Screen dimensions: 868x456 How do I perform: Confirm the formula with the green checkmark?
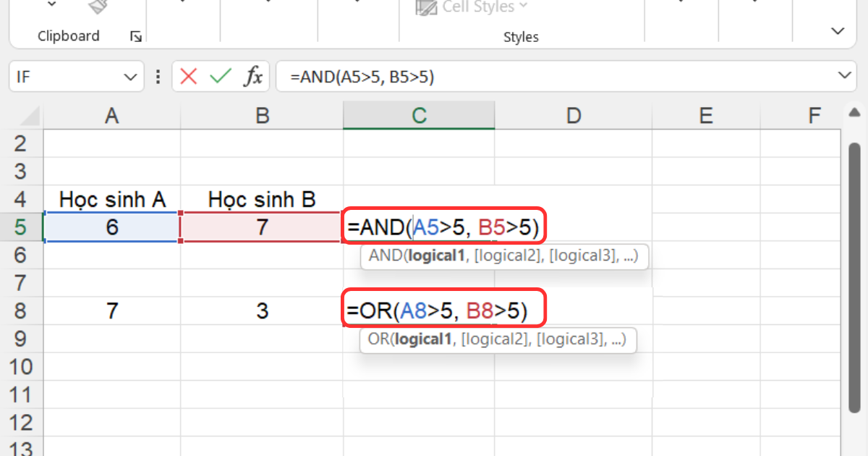[220, 77]
